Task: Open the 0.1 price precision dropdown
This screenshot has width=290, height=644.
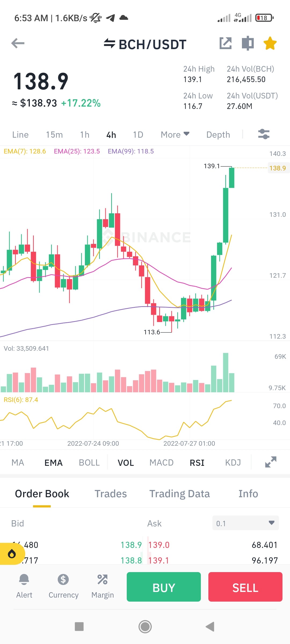Action: pyautogui.click(x=245, y=523)
